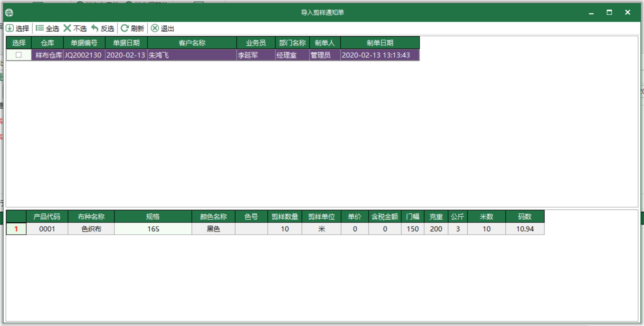Click the 含税金额 column header
The height and width of the screenshot is (326, 644).
pyautogui.click(x=385, y=217)
